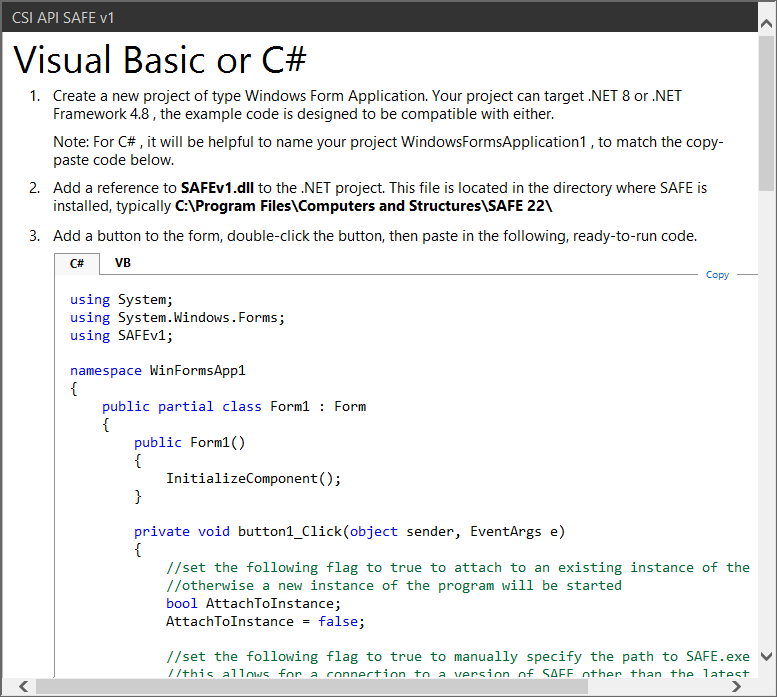Click the 'AttachToInstance = false;' line
This screenshot has height=697, width=777.
tap(265, 621)
